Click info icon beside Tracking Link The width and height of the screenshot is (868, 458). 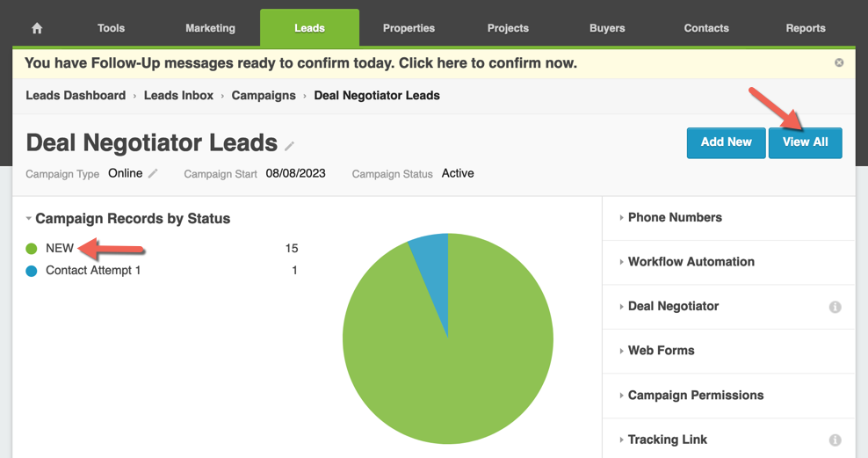(835, 440)
